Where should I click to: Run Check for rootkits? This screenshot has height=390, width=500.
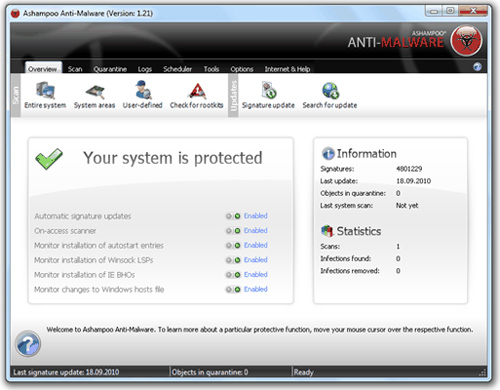coord(197,96)
